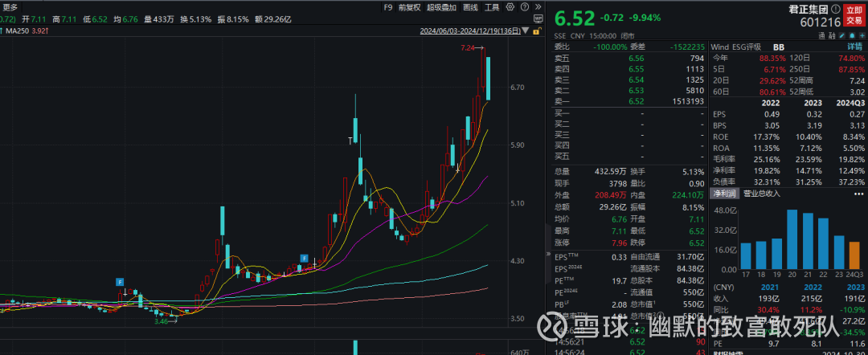Click the 涨停 limit-up price 7.96
This screenshot has width=868, height=355.
pos(620,243)
